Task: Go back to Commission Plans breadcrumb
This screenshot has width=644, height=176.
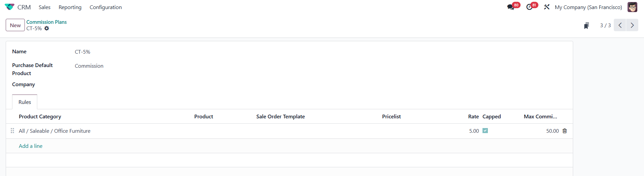Action: [46, 22]
